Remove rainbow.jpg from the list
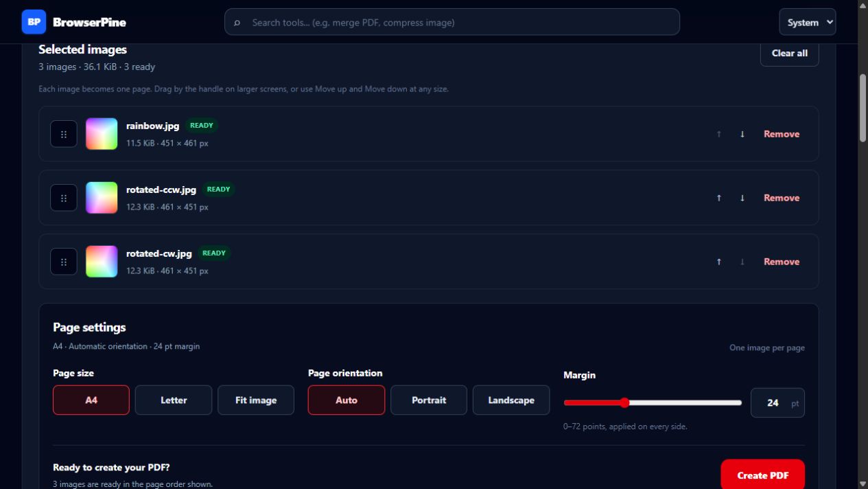Viewport: 868px width, 489px height. (782, 134)
